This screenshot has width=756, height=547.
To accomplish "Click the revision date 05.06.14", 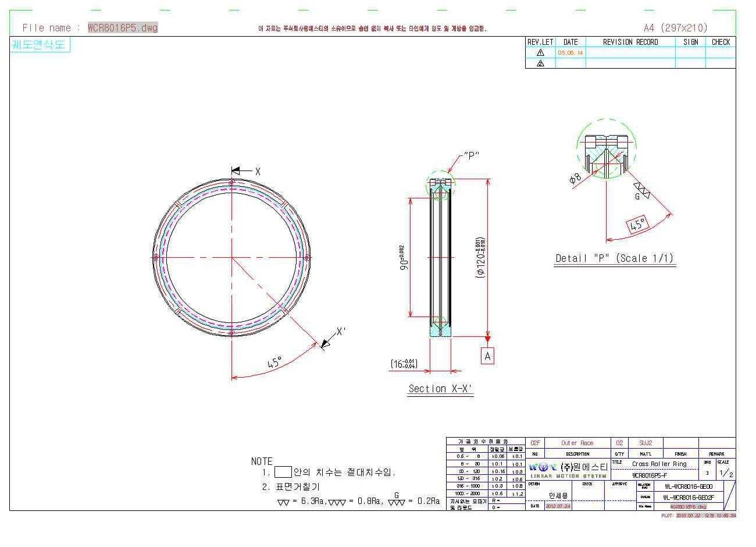I will (x=570, y=52).
